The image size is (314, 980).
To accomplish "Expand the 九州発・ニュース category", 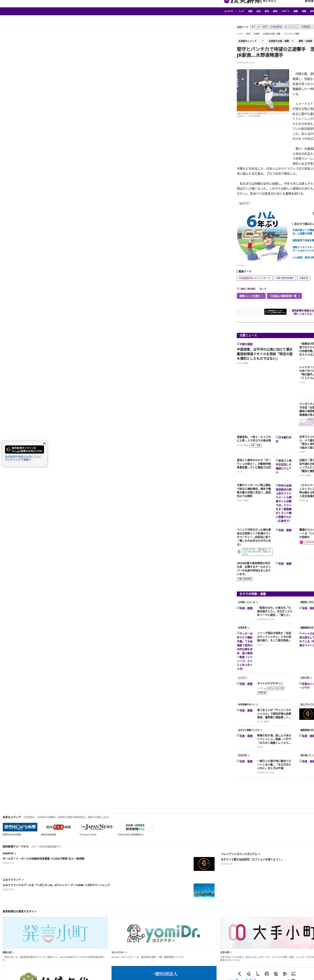I will pyautogui.click(x=248, y=602).
